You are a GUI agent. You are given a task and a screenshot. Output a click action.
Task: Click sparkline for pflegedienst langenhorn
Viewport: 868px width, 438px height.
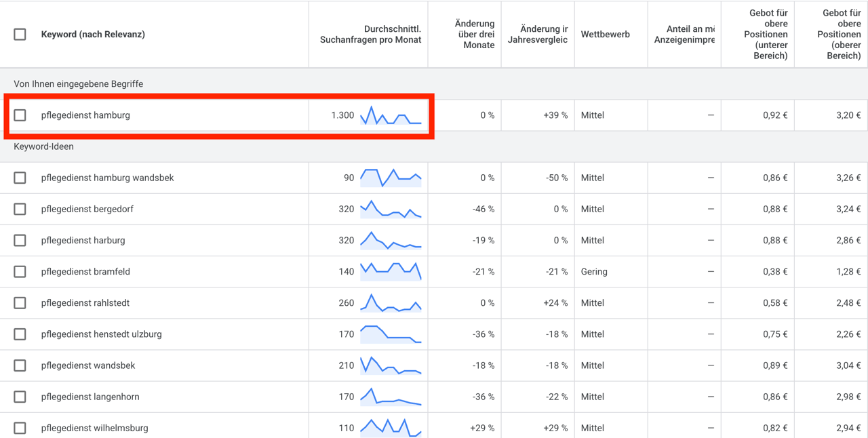point(391,397)
